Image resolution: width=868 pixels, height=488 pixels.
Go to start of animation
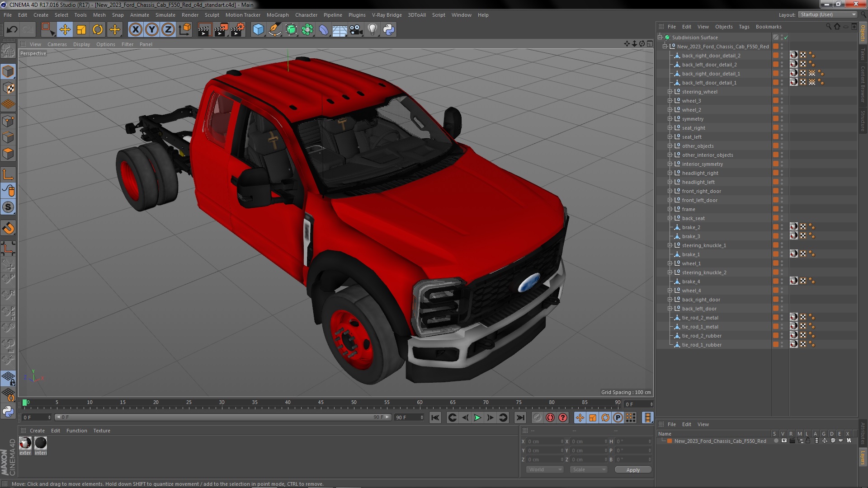pos(435,418)
